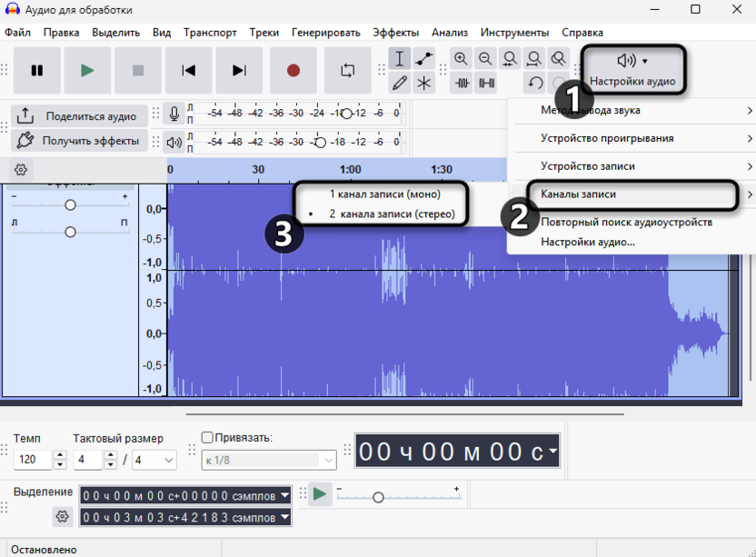Open the Настройки аудио dropdown
The image size is (756, 557).
coord(632,70)
